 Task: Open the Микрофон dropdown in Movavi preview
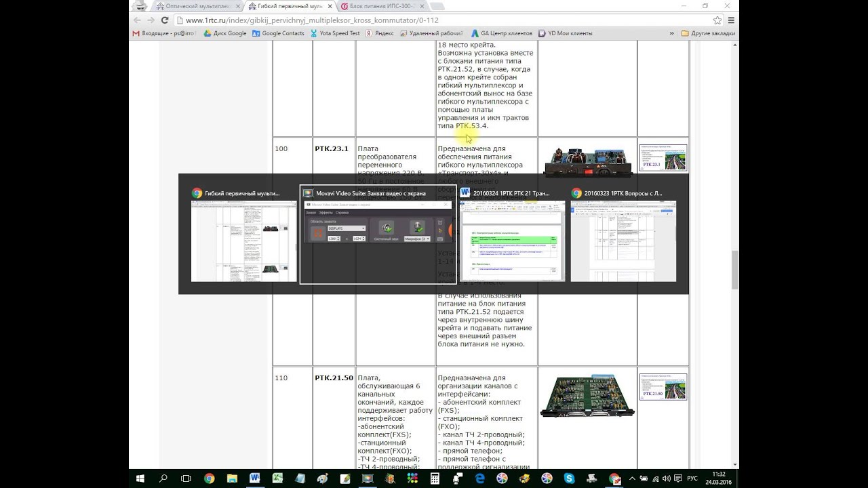point(417,239)
